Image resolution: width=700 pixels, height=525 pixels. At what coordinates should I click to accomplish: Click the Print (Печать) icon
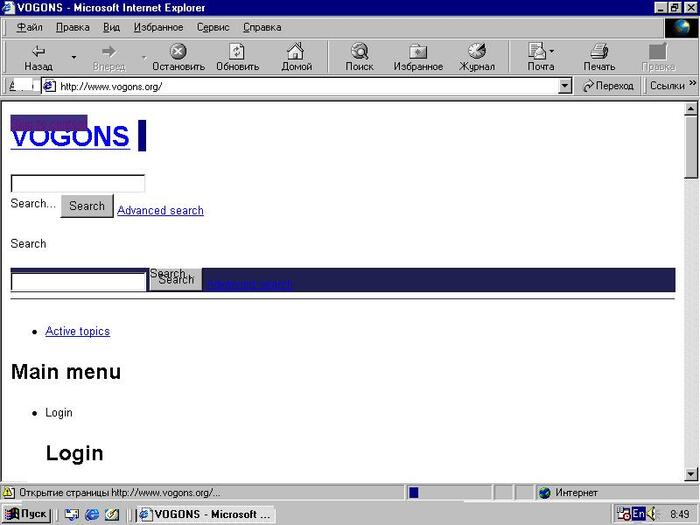coord(599,51)
